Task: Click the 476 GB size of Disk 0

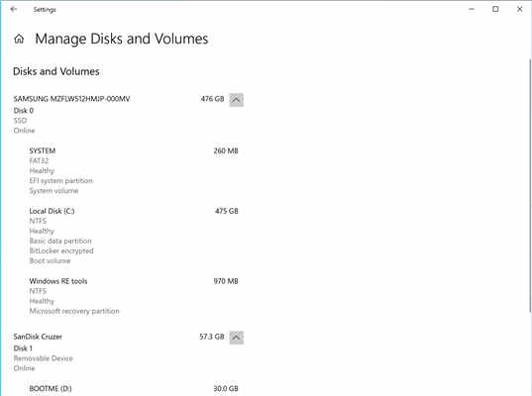Action: pos(212,99)
